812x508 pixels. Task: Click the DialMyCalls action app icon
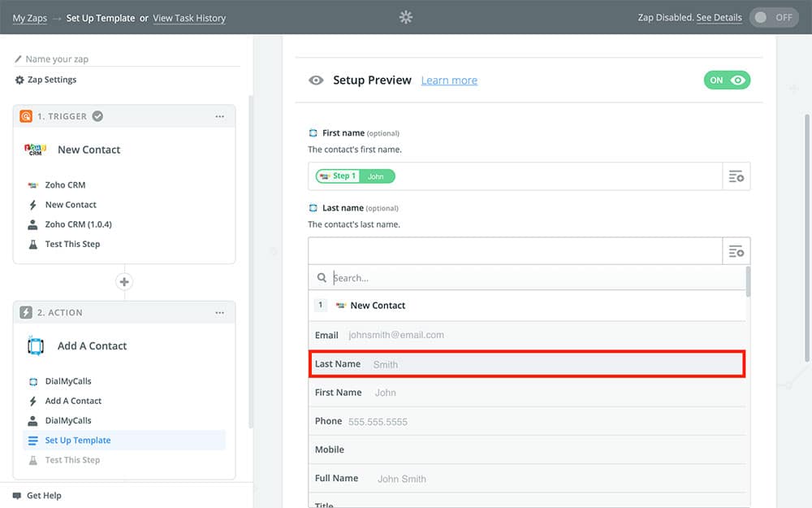point(35,346)
